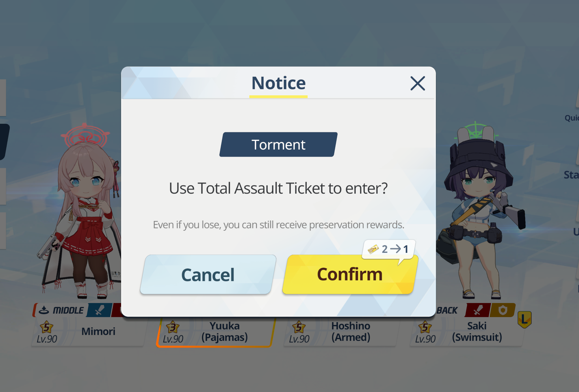The image size is (579, 392).
Task: Tap the ticket cost 2→1 bubble
Action: click(x=389, y=249)
